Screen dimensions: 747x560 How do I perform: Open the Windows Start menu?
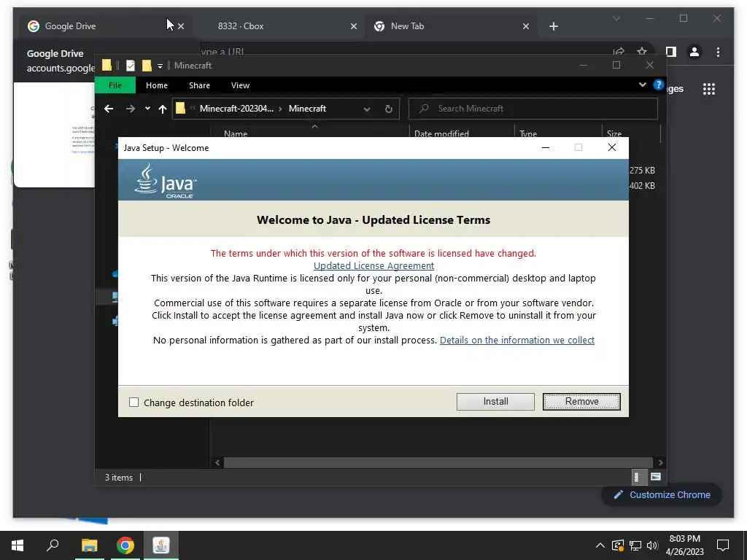pos(18,545)
